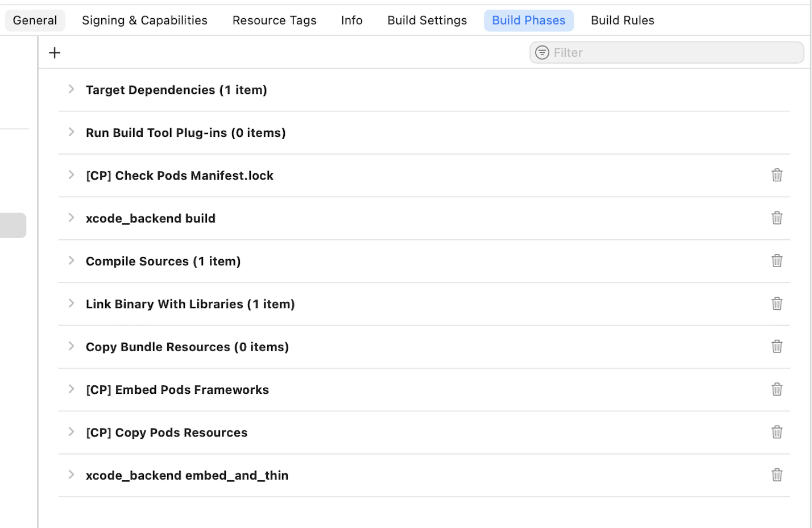Delete the Check Pods Manifest.lock phase
This screenshot has width=812, height=528.
tap(777, 175)
